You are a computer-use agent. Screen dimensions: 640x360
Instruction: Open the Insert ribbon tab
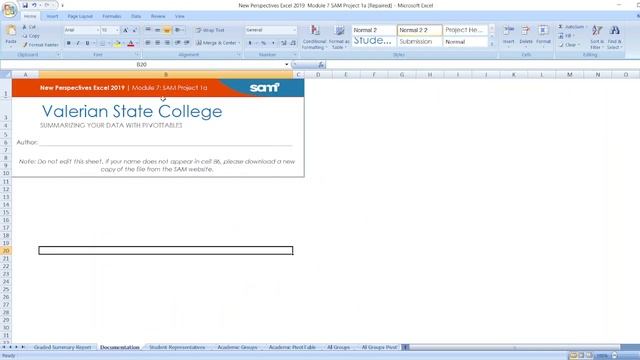pyautogui.click(x=52, y=16)
